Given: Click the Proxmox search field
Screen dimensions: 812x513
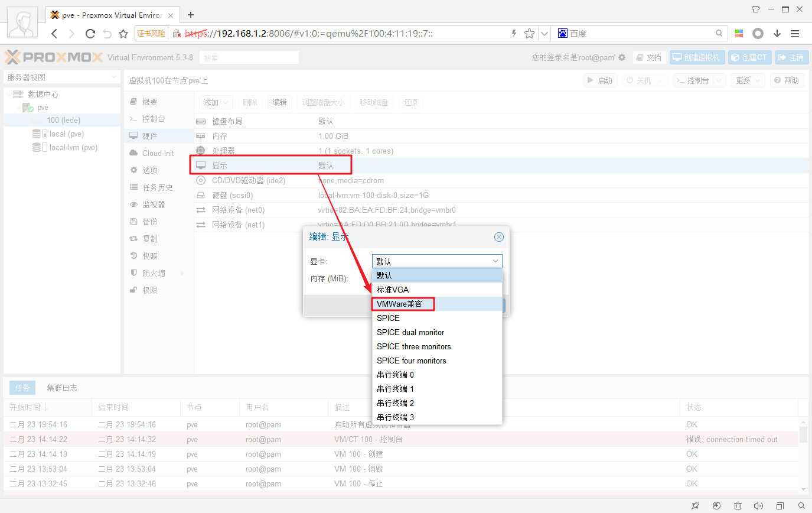Looking at the screenshot, I should pyautogui.click(x=249, y=57).
